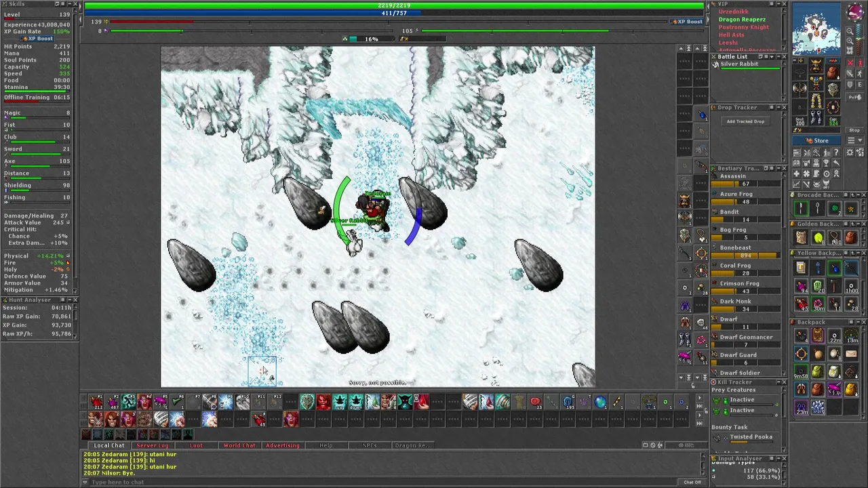Click the shield equipment slot

(x=833, y=89)
